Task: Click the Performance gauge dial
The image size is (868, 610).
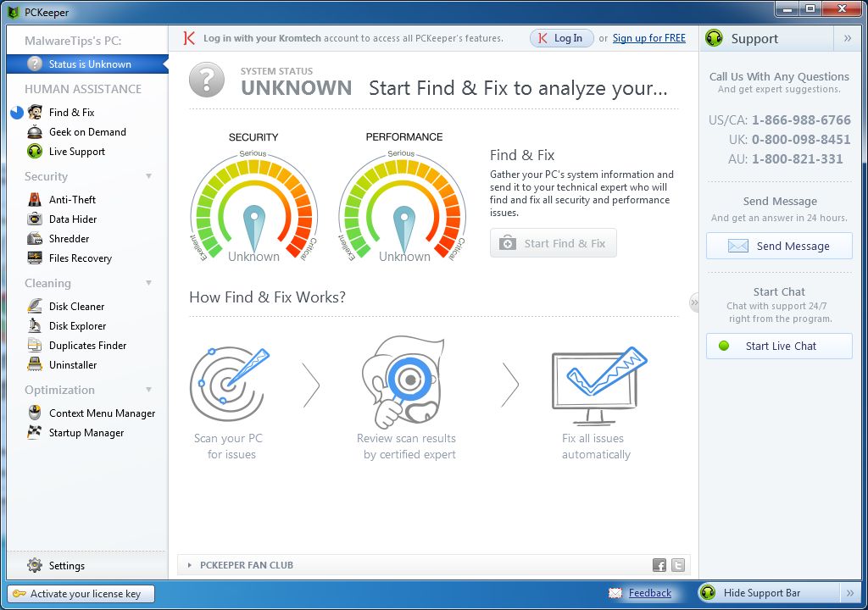Action: point(403,207)
